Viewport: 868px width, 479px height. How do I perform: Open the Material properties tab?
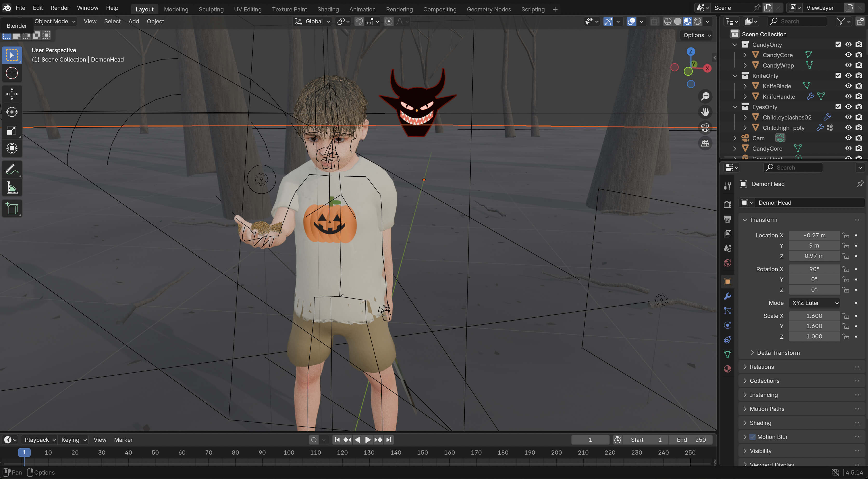pos(728,369)
